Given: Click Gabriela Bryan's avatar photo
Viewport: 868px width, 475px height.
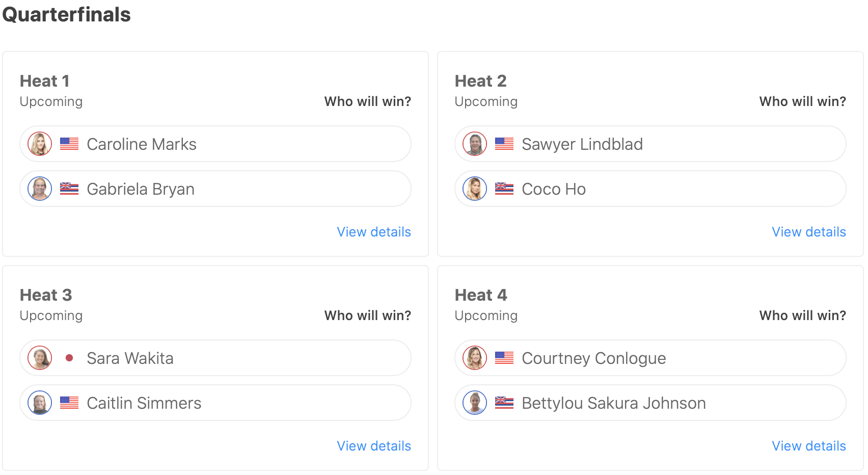Looking at the screenshot, I should (40, 189).
